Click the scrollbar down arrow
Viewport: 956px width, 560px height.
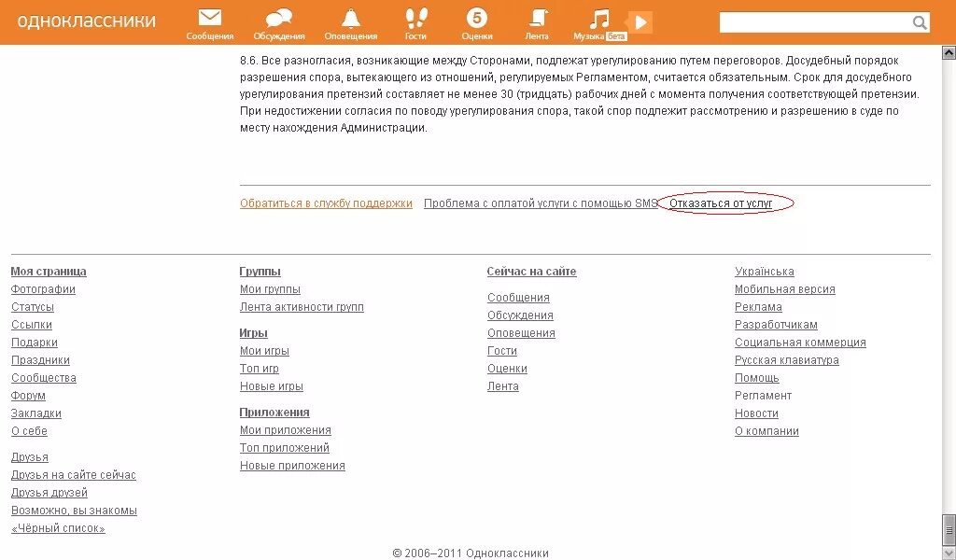coord(949,553)
